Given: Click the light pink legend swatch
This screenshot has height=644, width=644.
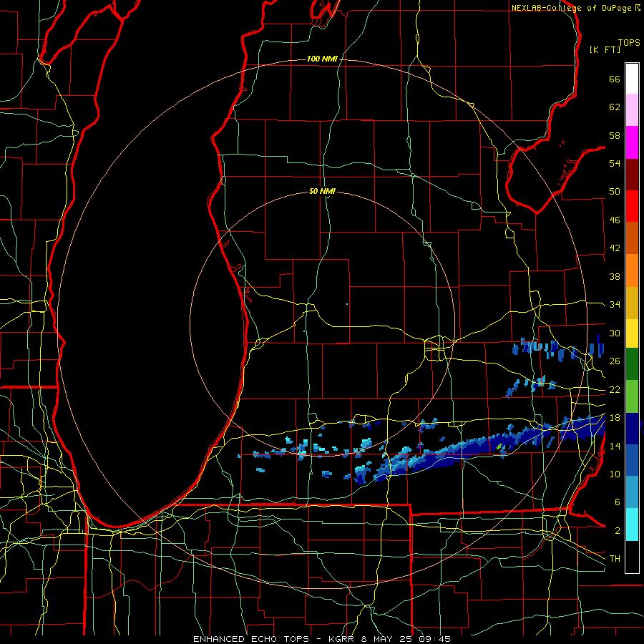Looking at the screenshot, I should [632, 110].
